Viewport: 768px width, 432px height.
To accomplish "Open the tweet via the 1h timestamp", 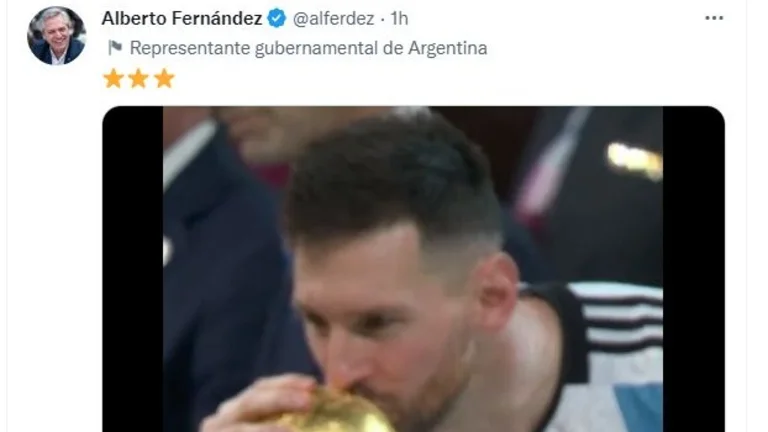I will pyautogui.click(x=399, y=19).
